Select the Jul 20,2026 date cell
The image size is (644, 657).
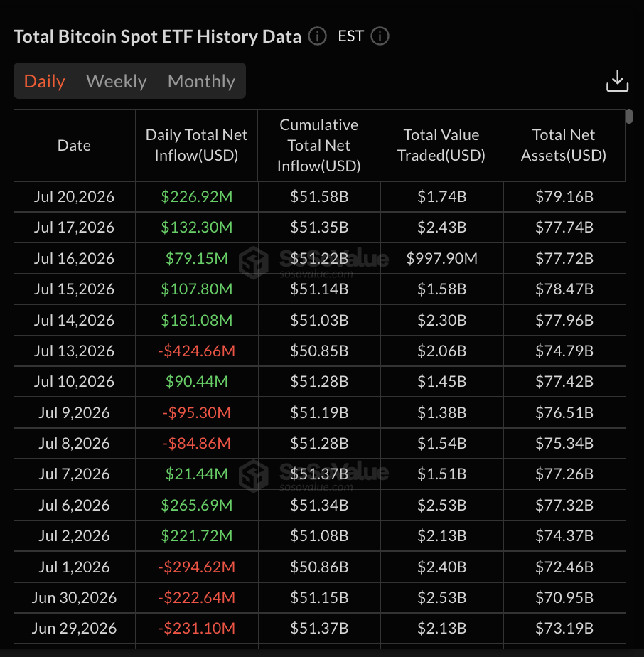pos(74,196)
